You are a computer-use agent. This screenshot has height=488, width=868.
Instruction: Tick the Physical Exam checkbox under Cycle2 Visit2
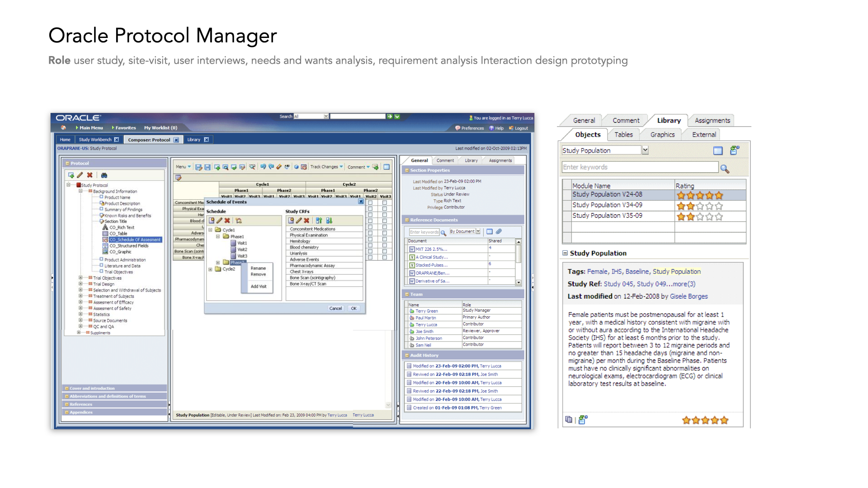tap(370, 209)
